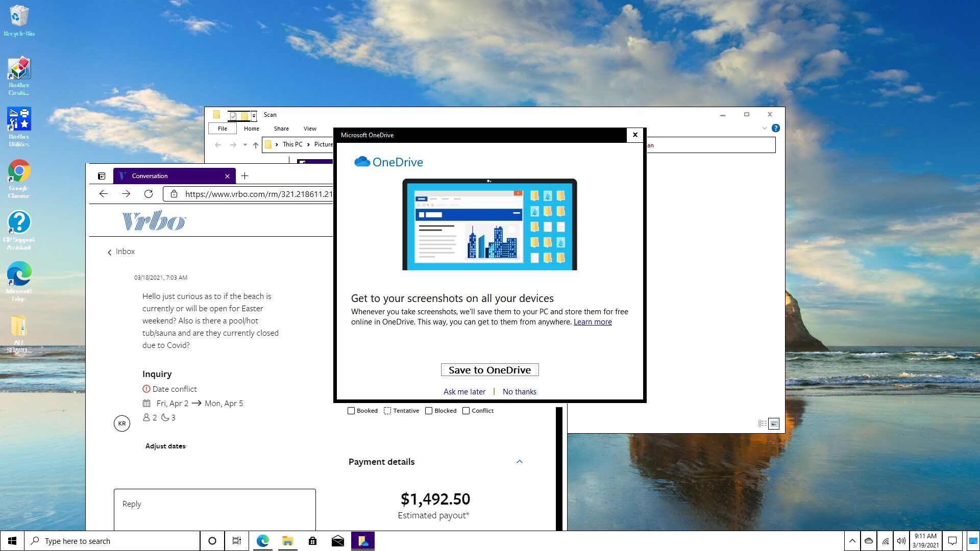Collapse the Payment details section
The image size is (980, 551).
520,462
